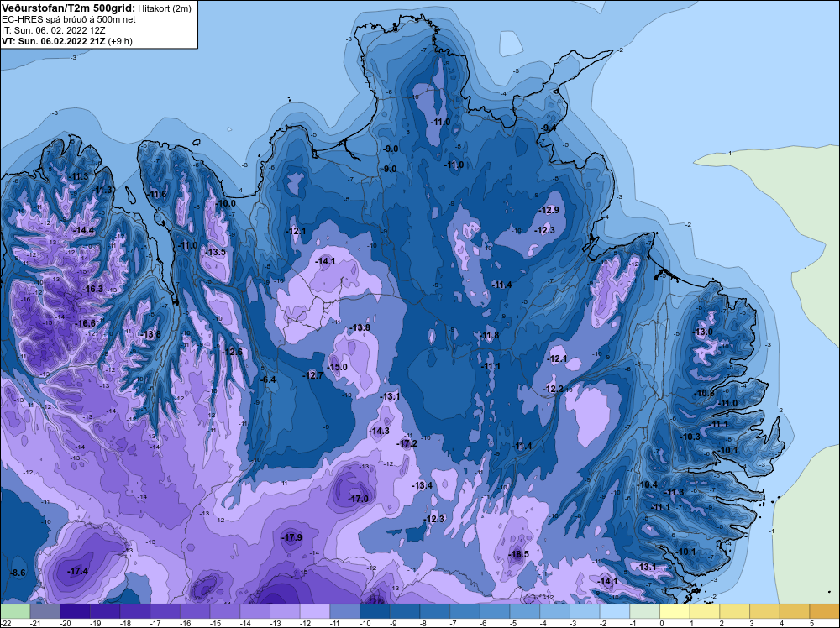Click the 'EC-HRES spá brúuð á 500m net' line
This screenshot has height=628, width=840.
click(x=69, y=19)
